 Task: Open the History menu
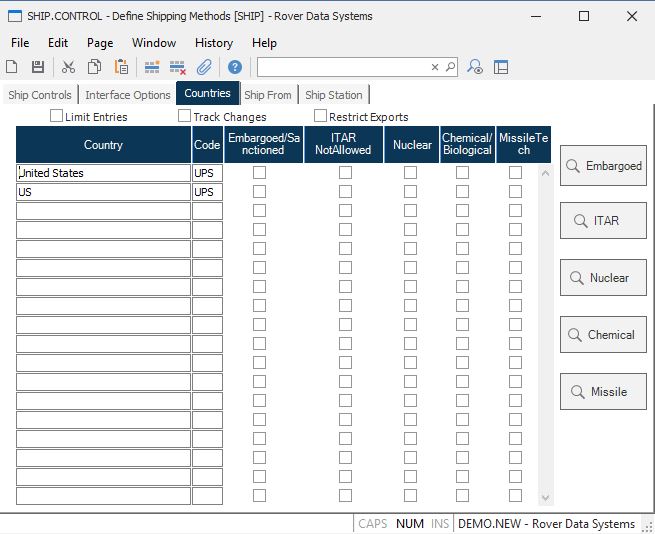click(213, 43)
